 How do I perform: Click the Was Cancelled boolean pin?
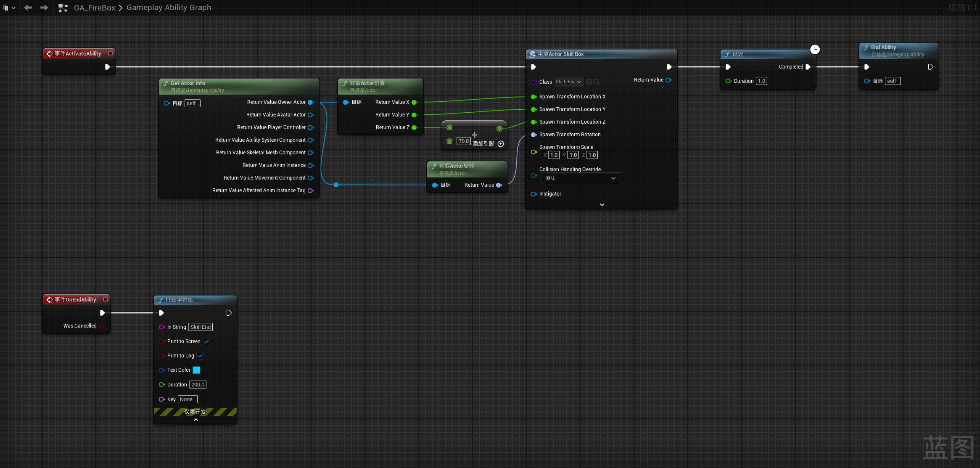(x=102, y=326)
